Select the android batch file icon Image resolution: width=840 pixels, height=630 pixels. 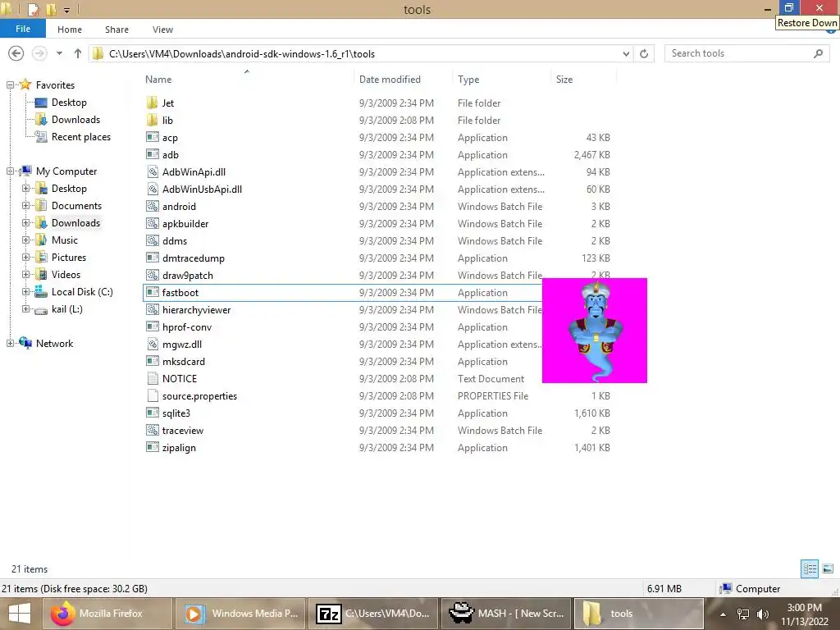[x=152, y=206]
